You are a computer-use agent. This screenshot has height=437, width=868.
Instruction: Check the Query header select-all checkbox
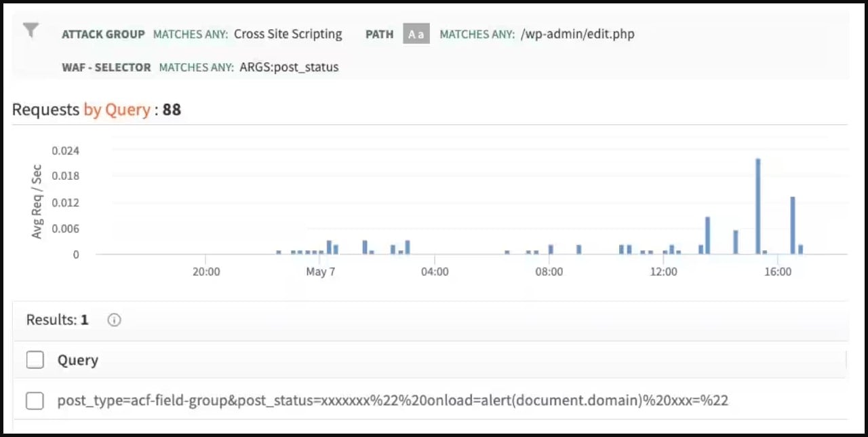point(35,360)
